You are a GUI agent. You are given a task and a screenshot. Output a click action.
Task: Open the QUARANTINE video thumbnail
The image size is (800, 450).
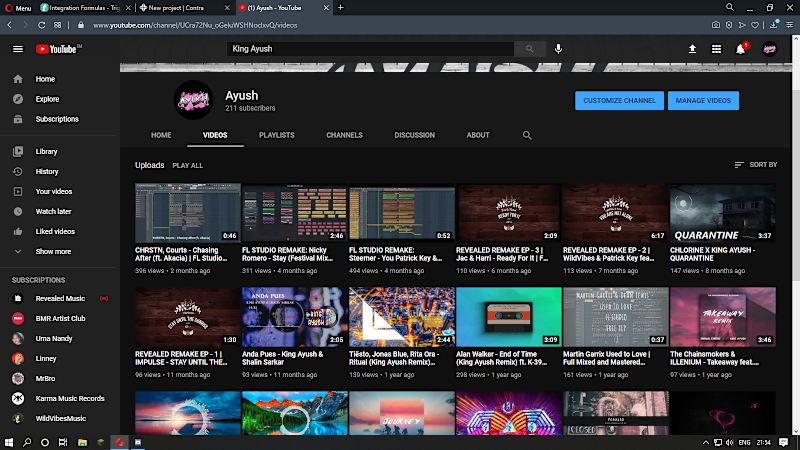(722, 213)
